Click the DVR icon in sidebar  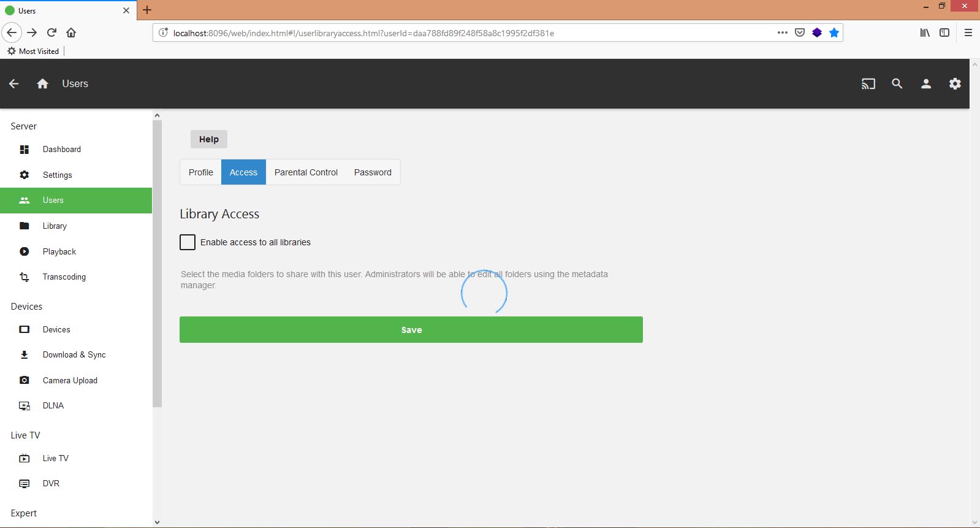25,484
